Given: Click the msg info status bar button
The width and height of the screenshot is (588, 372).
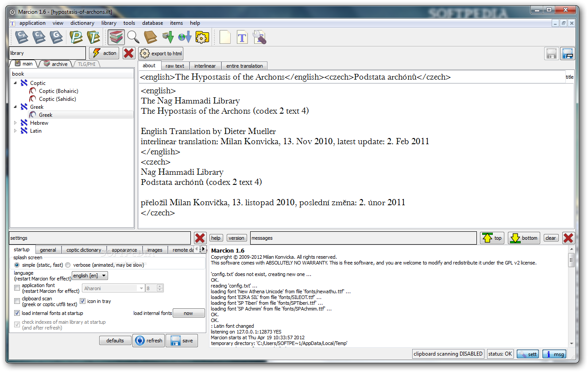Looking at the screenshot, I should click(x=554, y=354).
